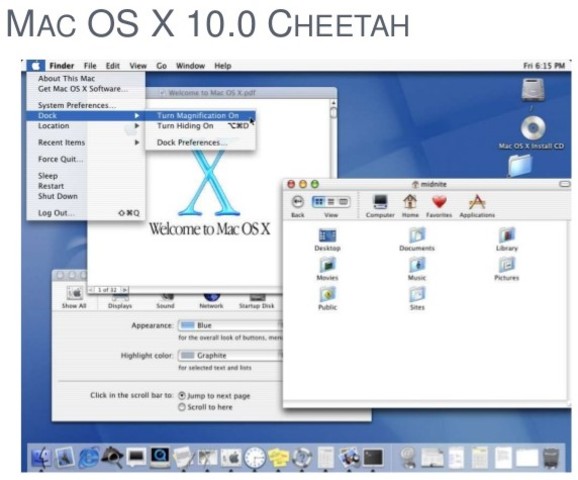Open Computer from the Finder toolbar

pyautogui.click(x=380, y=206)
